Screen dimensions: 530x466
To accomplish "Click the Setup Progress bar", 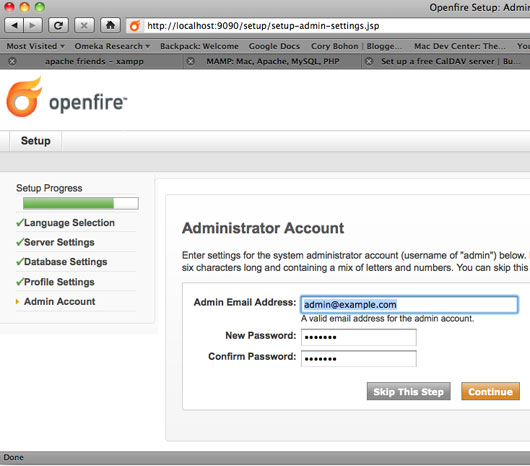I will point(81,203).
